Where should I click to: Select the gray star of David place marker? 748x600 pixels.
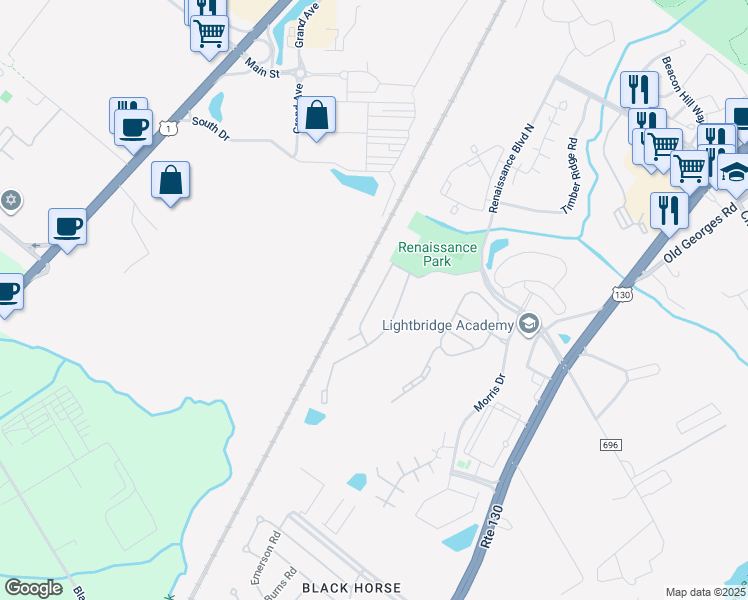(x=11, y=200)
